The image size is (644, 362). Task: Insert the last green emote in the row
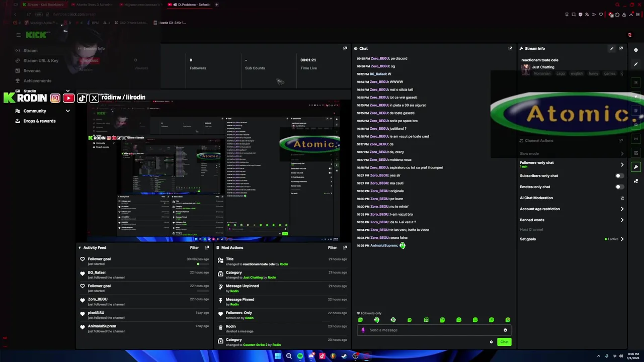508,320
